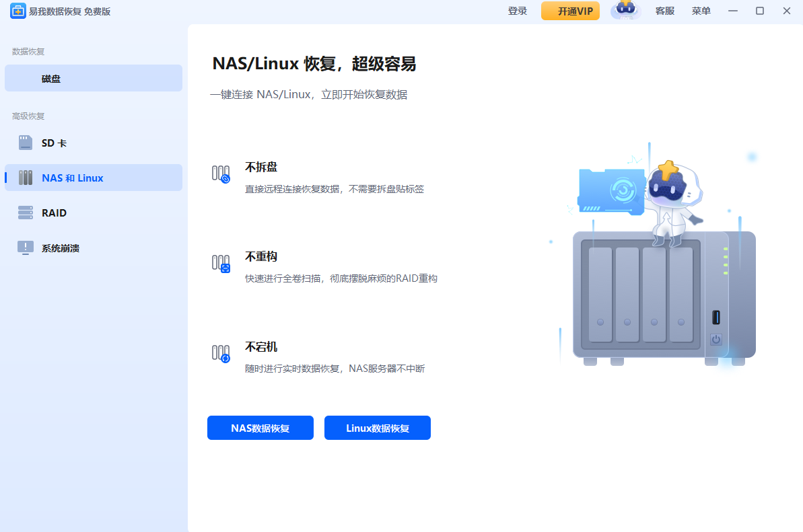Click the RAID recovery icon in sidebar
The height and width of the screenshot is (532, 803).
(x=26, y=213)
